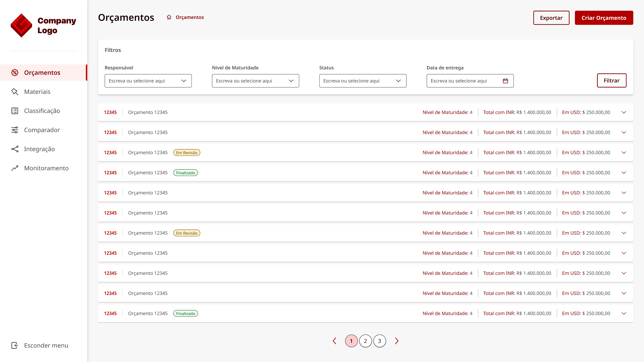
Task: Apply filters with the Filtrar button
Action: point(611,80)
